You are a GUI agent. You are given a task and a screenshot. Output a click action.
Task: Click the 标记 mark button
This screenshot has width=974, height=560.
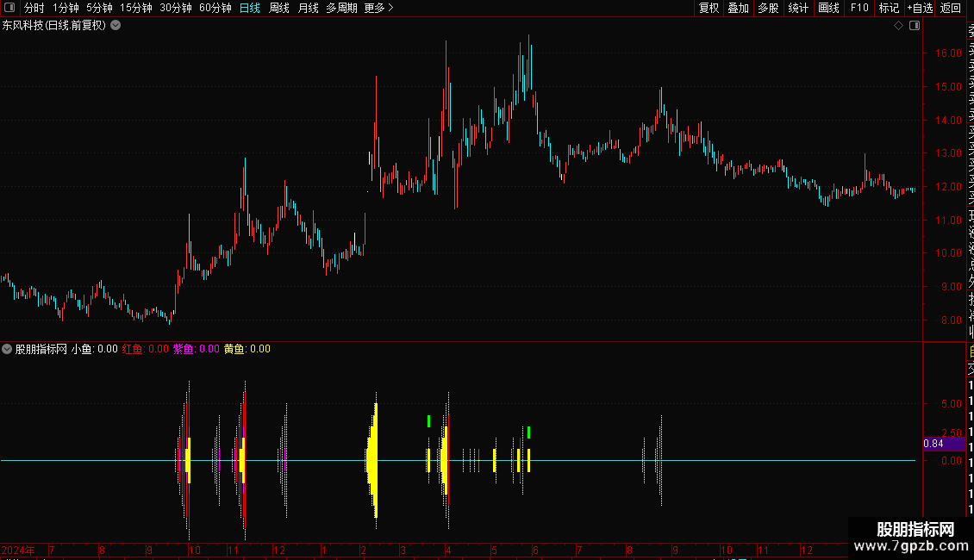pos(889,8)
